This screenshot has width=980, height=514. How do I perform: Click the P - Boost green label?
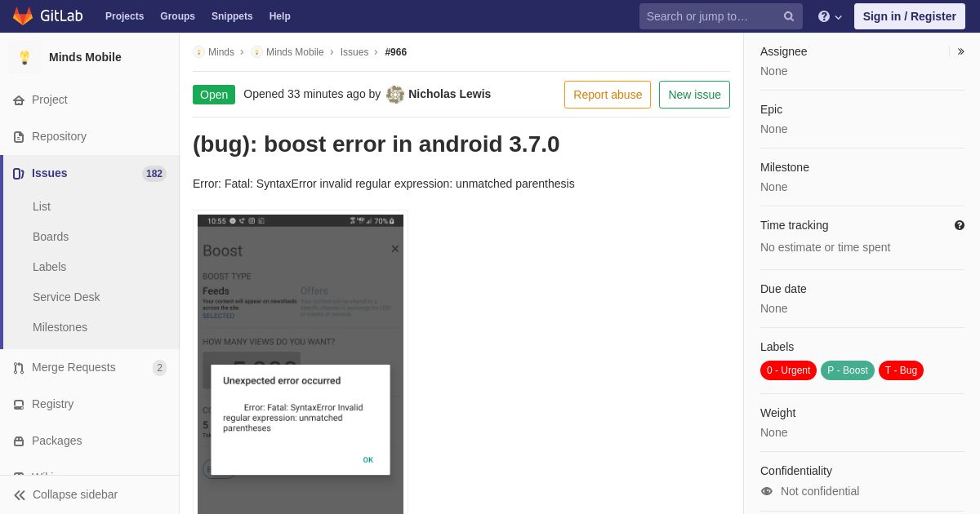[848, 370]
